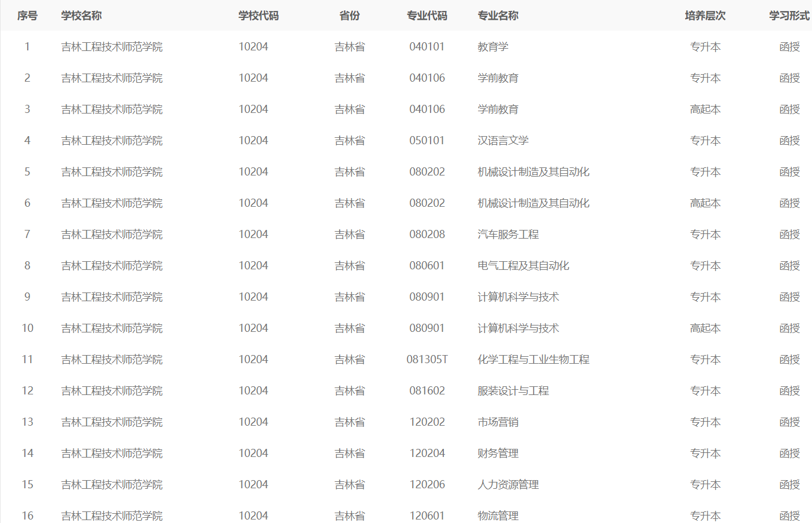Click 函授 study form in row 8
This screenshot has width=812, height=523.
point(789,266)
